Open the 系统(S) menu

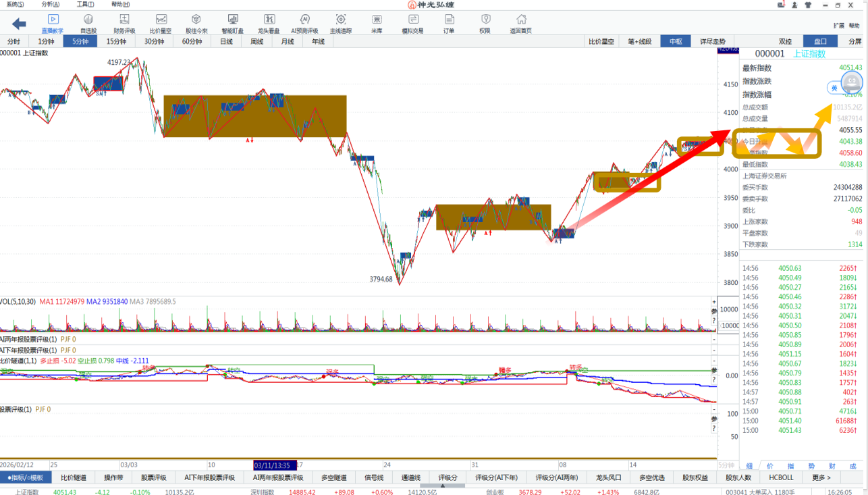[x=15, y=4]
